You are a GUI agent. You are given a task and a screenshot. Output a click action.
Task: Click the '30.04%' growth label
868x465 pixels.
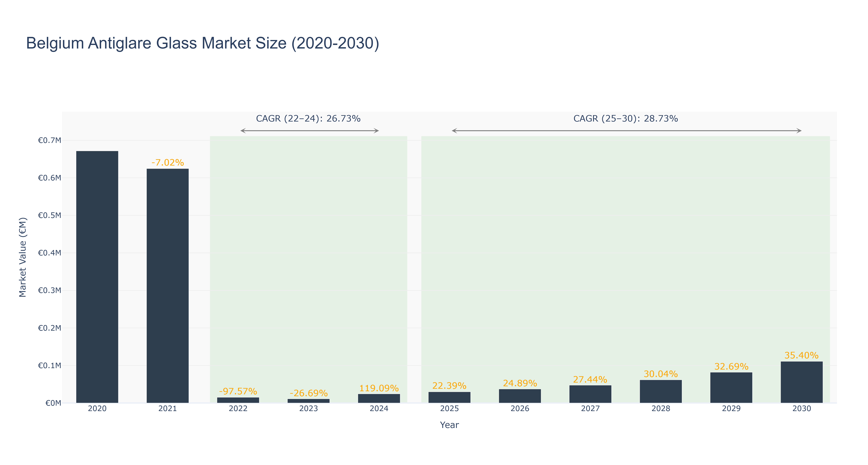(661, 374)
